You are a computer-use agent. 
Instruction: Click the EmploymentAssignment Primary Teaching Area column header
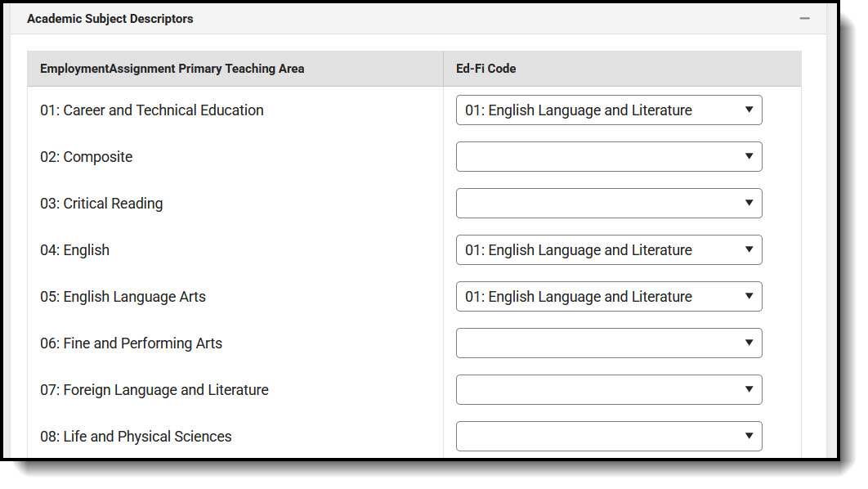[172, 69]
